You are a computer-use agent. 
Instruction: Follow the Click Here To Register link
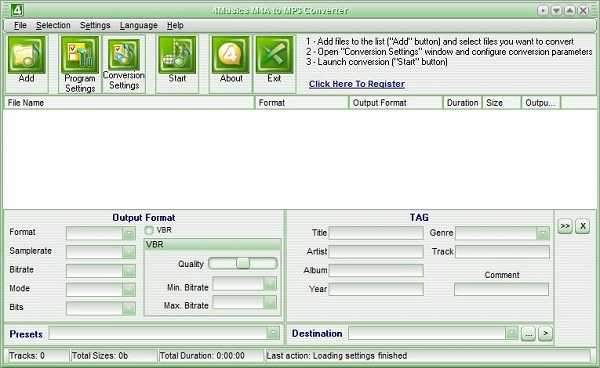point(357,84)
